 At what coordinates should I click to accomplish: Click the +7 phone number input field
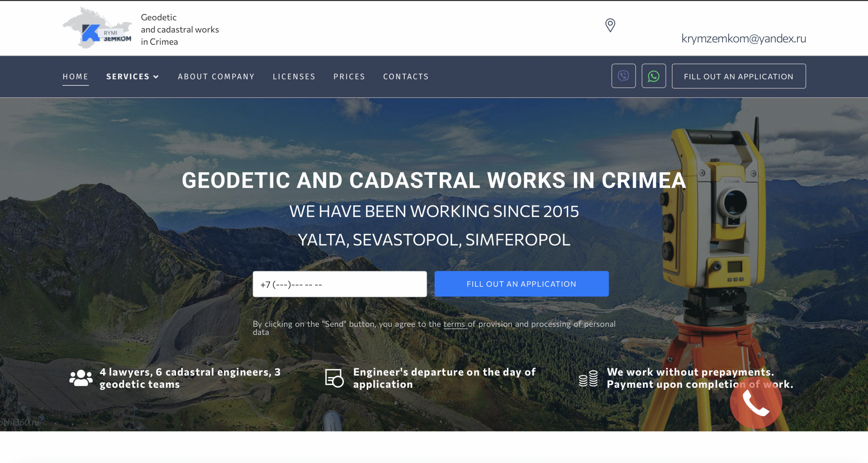point(339,284)
